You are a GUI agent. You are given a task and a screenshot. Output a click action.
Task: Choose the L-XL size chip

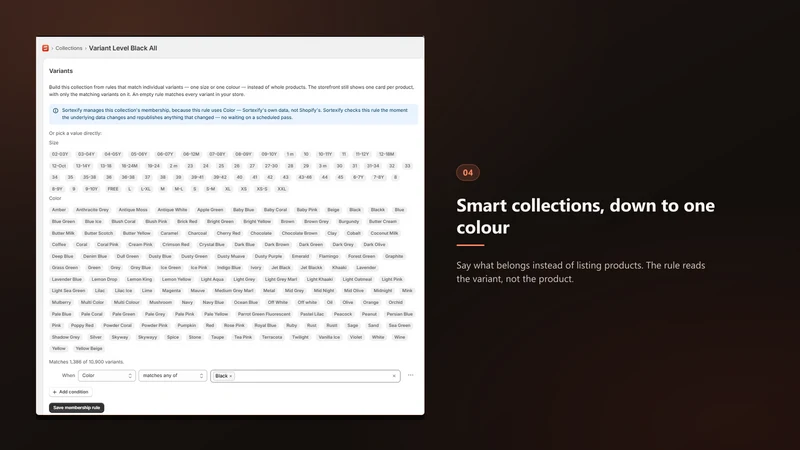point(146,189)
